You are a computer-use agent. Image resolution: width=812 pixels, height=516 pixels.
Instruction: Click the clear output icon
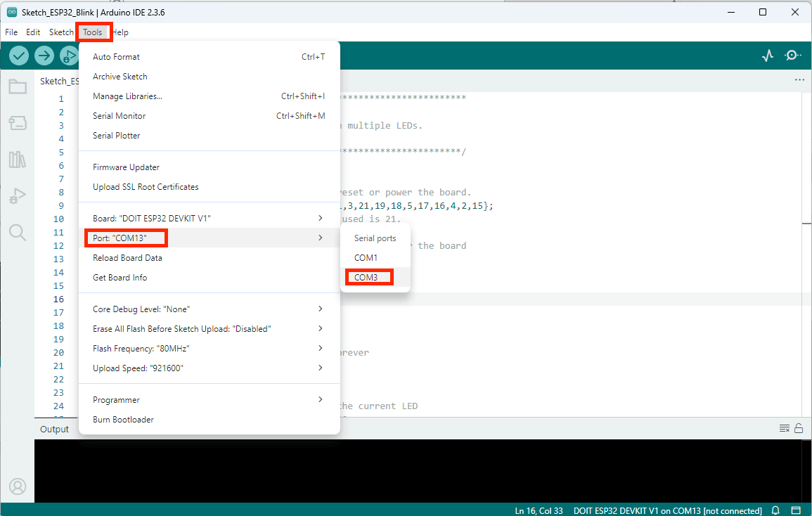[785, 428]
